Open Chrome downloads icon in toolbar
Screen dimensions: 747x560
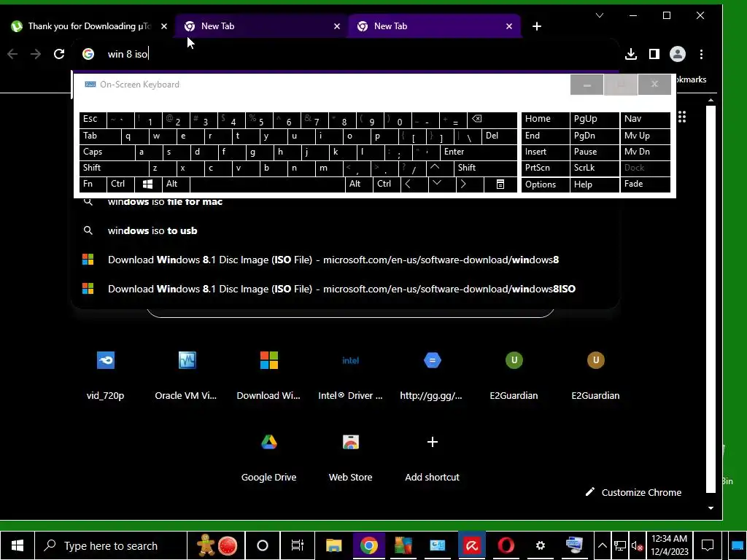(631, 54)
